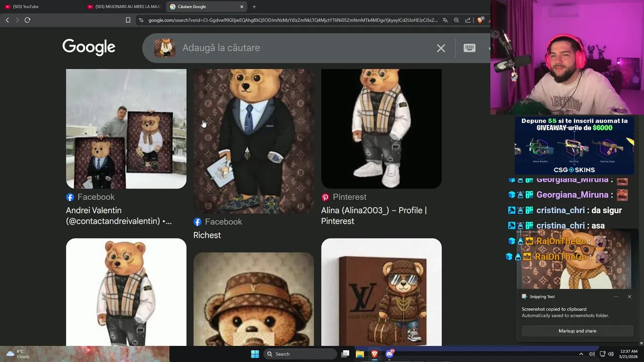Open the man with bear paintings image
This screenshot has height=362, width=644.
126,129
